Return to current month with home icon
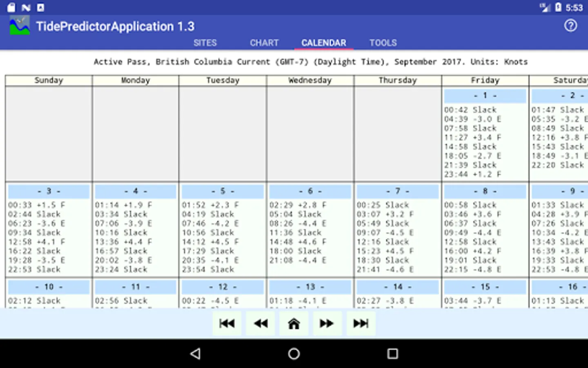This screenshot has width=588, height=368. tap(294, 323)
